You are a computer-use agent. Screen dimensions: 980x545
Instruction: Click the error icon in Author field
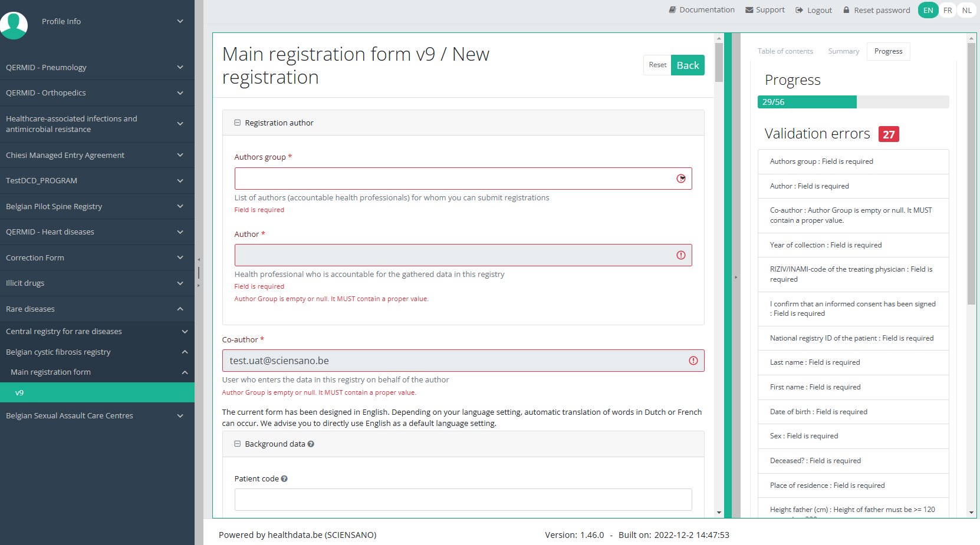pos(680,255)
